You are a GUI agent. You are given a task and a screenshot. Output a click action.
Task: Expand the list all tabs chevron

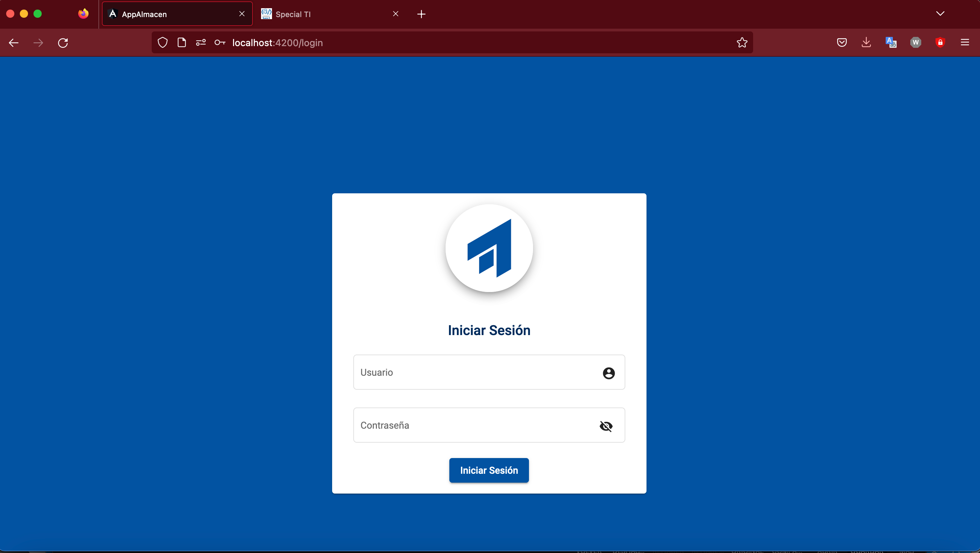point(940,14)
